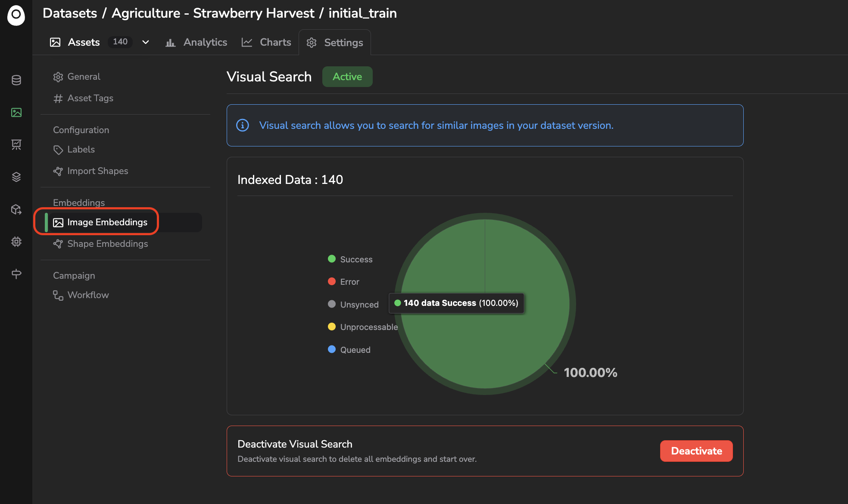Click the 100.00% pie chart label
This screenshot has height=504, width=848.
590,373
